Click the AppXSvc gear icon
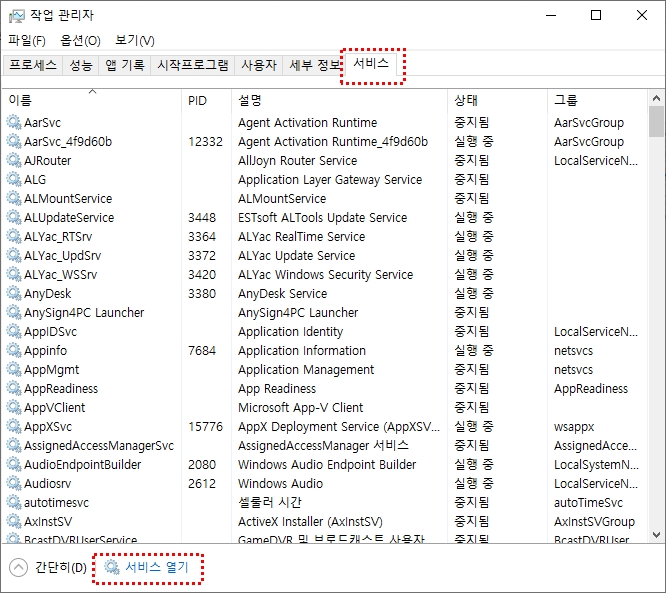The image size is (666, 593). pyautogui.click(x=14, y=426)
